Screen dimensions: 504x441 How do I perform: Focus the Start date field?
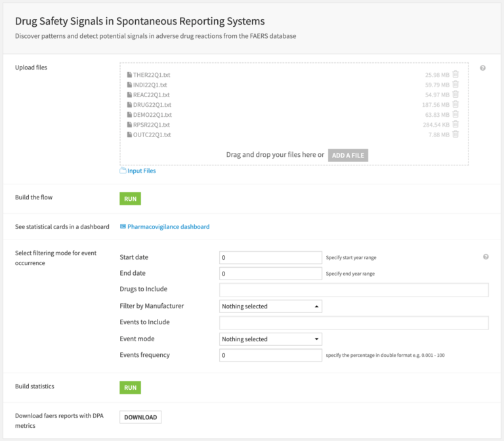[270, 257]
